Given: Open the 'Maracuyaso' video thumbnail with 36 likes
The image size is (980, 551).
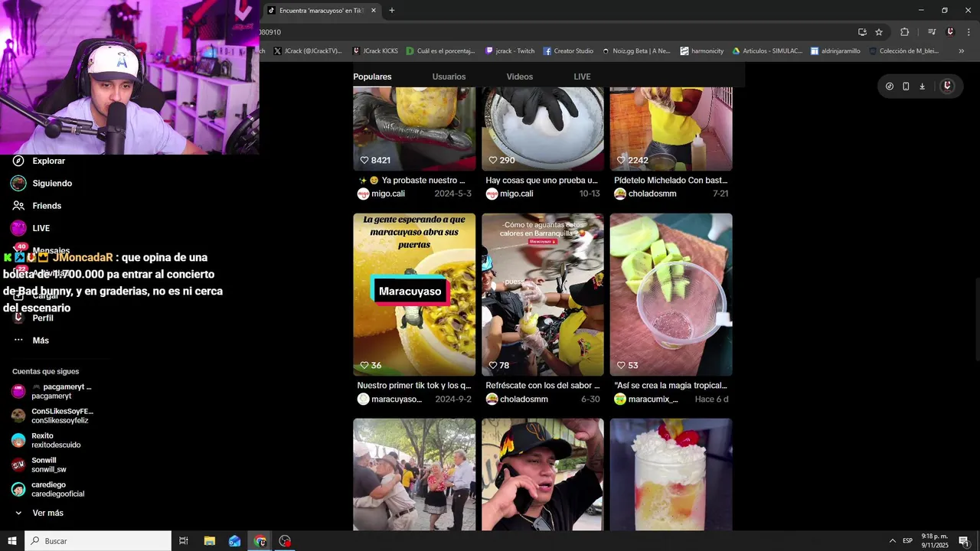Looking at the screenshot, I should [414, 295].
